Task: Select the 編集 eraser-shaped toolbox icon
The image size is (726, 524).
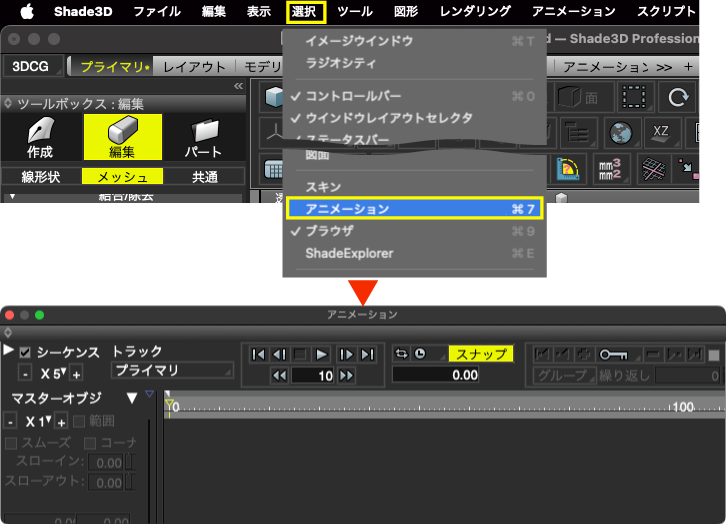Action: [x=123, y=137]
